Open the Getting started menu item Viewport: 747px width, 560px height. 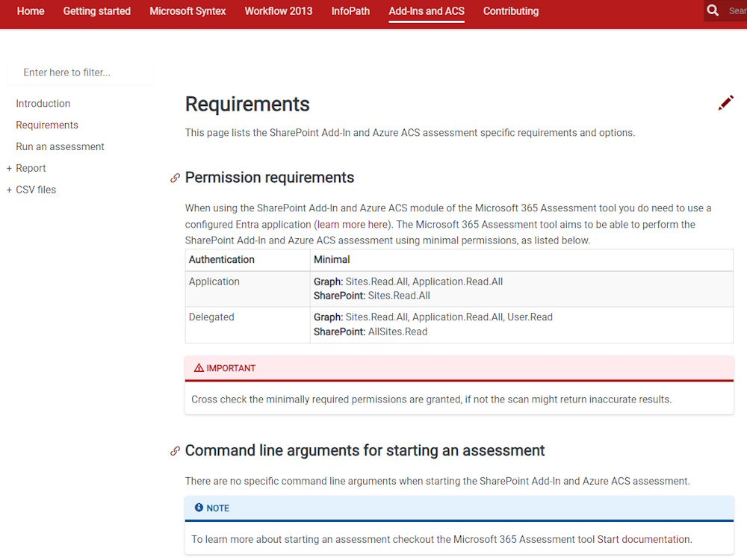click(96, 11)
